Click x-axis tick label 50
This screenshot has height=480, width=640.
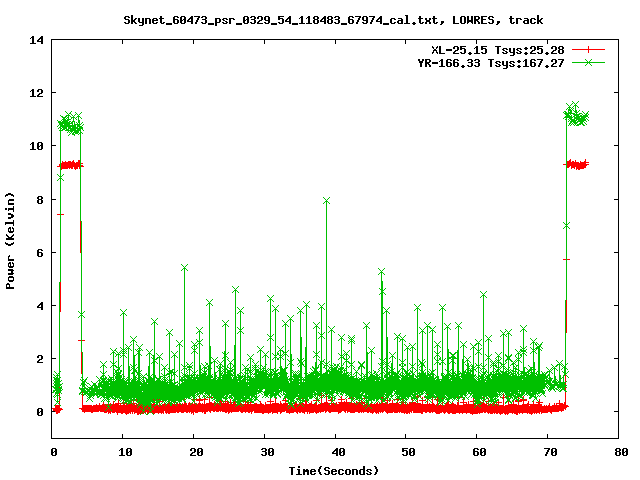click(x=409, y=452)
